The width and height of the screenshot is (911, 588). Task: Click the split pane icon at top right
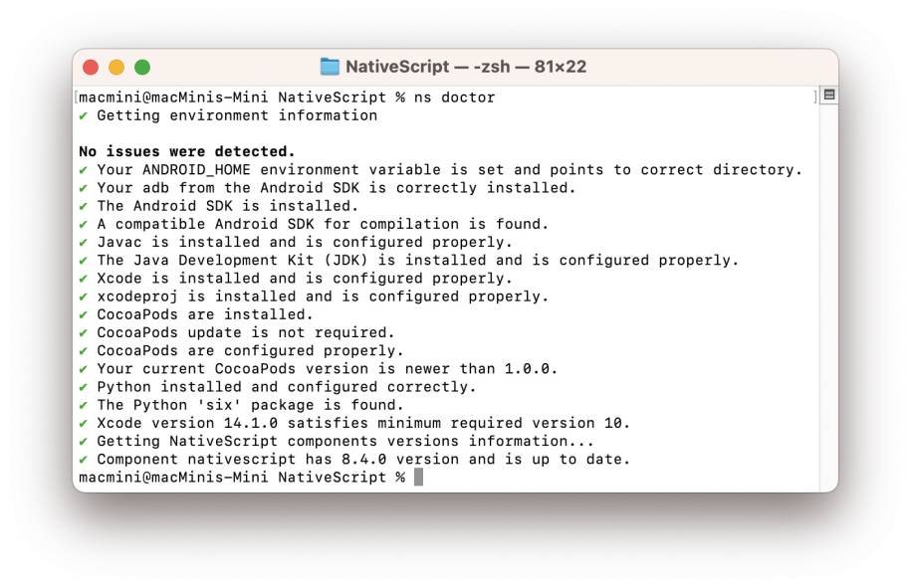click(x=829, y=95)
